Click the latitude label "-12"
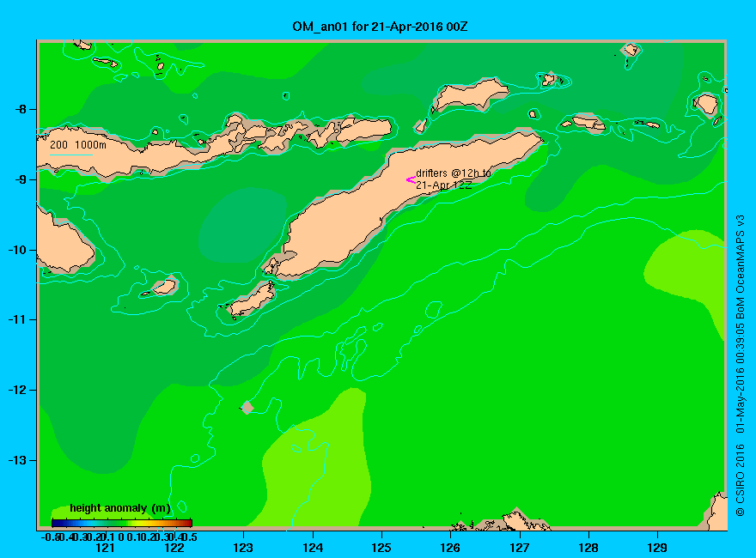 pyautogui.click(x=17, y=390)
